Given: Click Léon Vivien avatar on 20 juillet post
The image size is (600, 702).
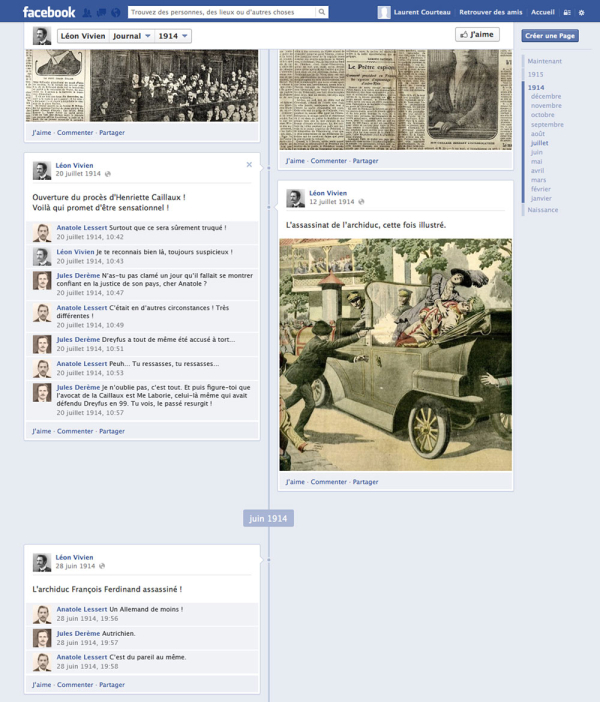Looking at the screenshot, I should coord(42,171).
